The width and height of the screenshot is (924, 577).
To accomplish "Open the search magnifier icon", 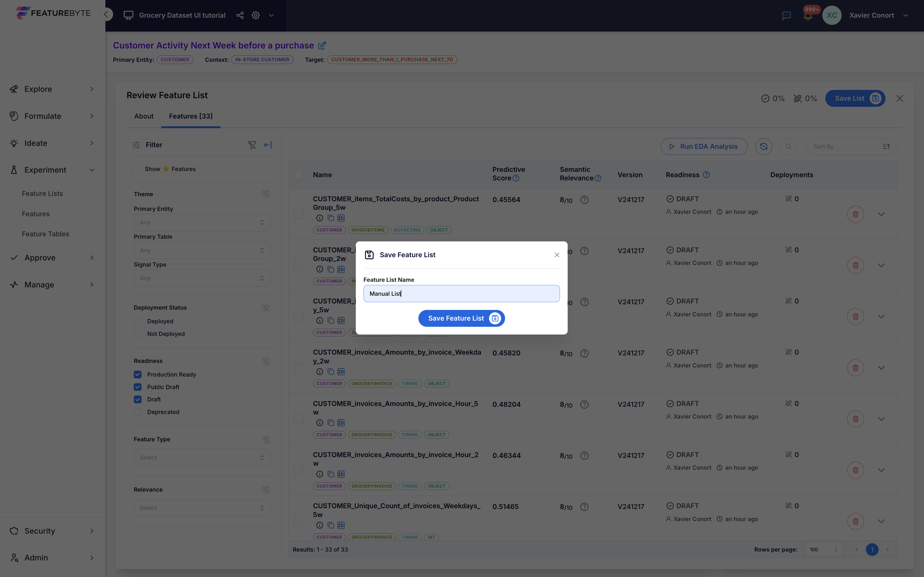I will (x=788, y=147).
